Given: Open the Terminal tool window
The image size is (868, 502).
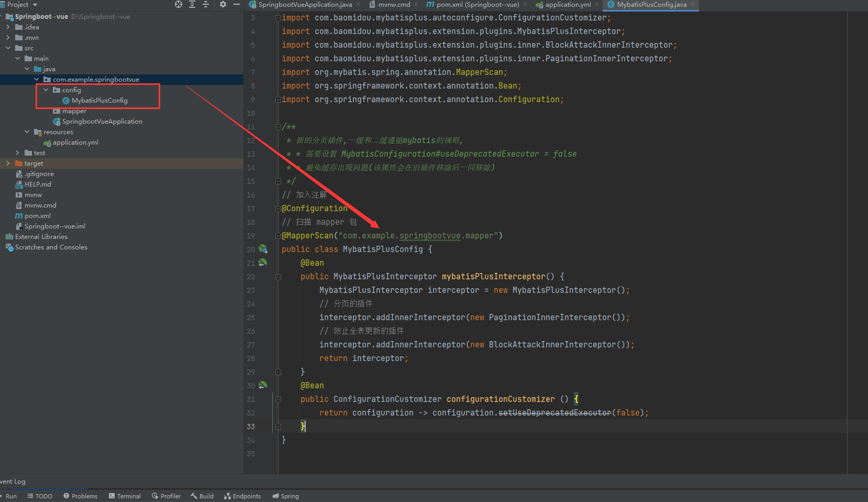Looking at the screenshot, I should [x=125, y=496].
